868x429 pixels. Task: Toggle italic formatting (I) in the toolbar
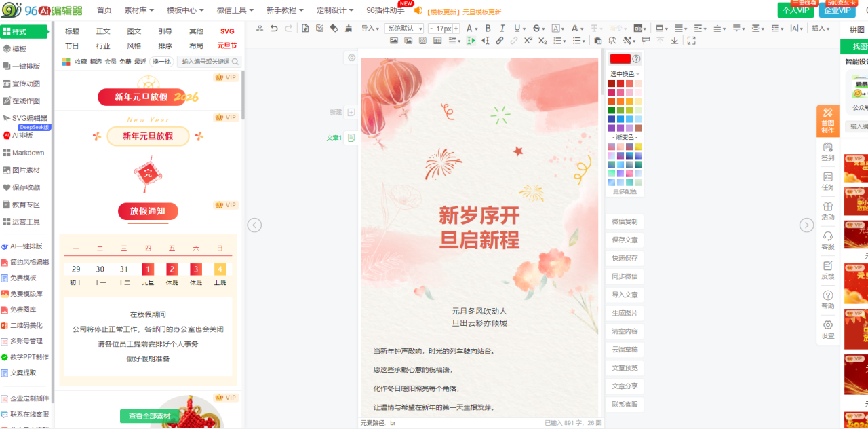(502, 29)
